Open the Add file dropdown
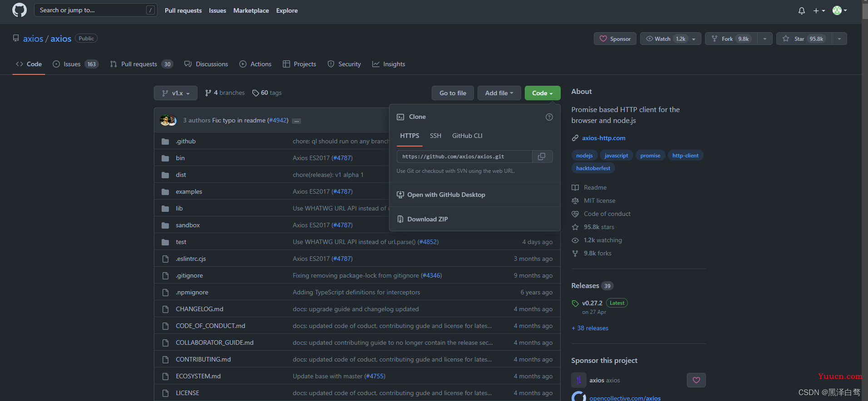868x401 pixels. click(499, 93)
